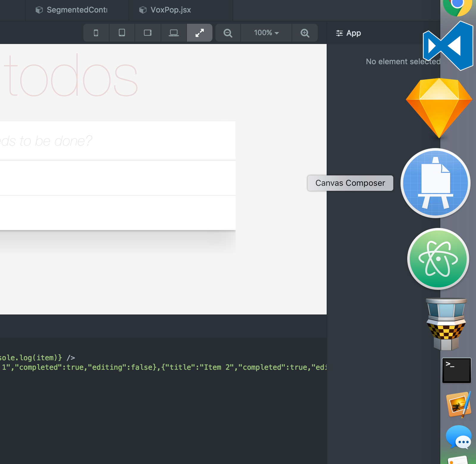Image resolution: width=476 pixels, height=464 pixels.
Task: Open the Messages app in the dock
Action: click(x=458, y=437)
